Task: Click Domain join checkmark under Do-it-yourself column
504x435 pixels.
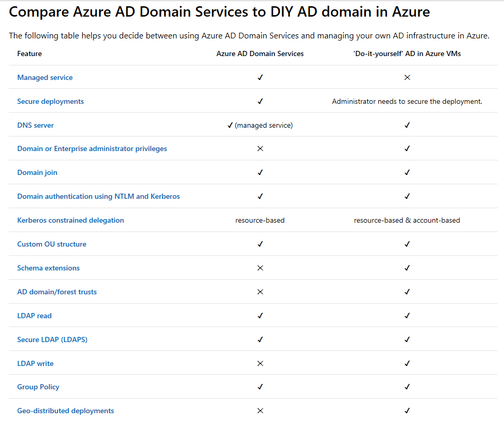Action: tap(407, 172)
